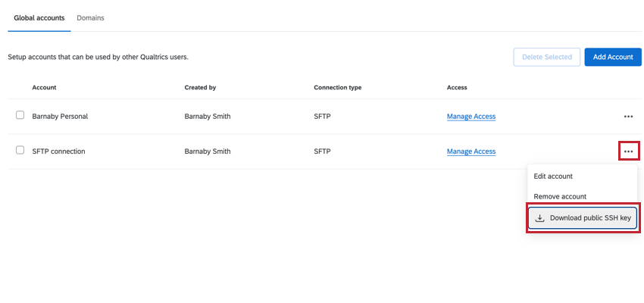Click the Created by column header
Screen dimensions: 644x303
(x=200, y=88)
